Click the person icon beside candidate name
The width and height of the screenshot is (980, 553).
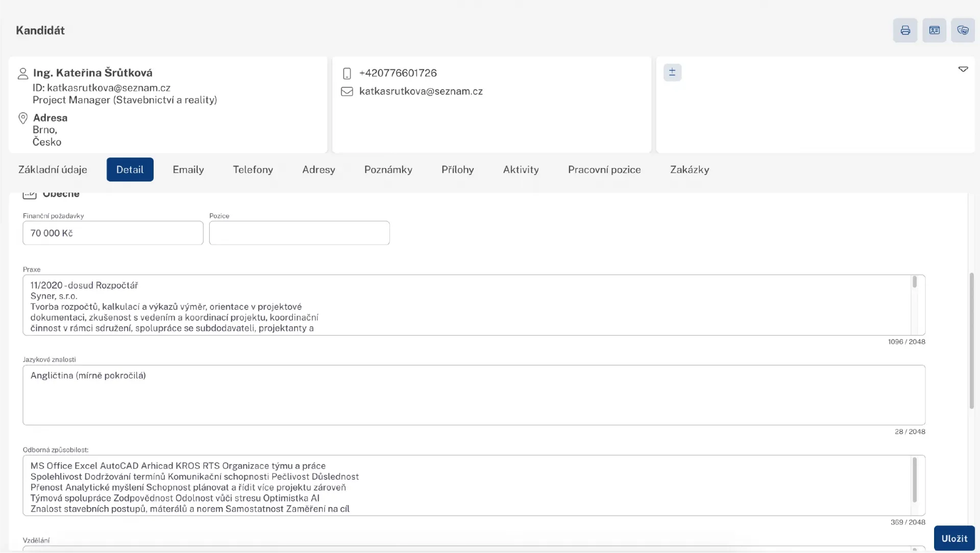click(23, 74)
